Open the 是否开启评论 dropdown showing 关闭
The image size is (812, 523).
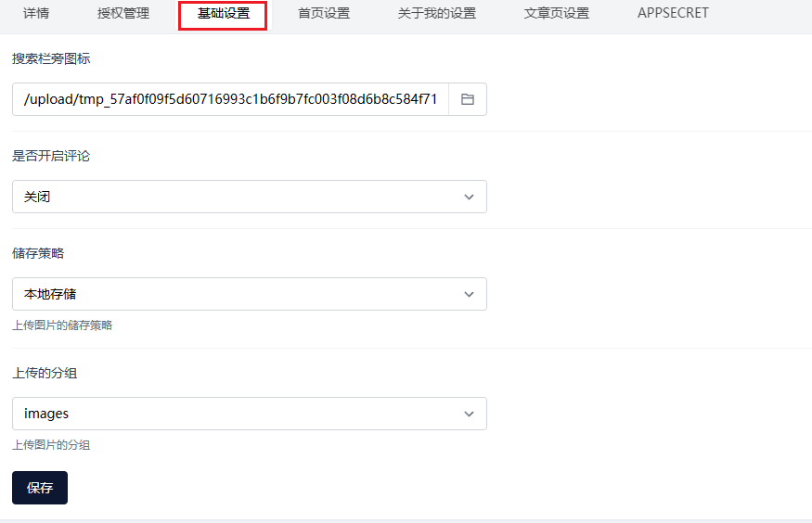point(250,197)
